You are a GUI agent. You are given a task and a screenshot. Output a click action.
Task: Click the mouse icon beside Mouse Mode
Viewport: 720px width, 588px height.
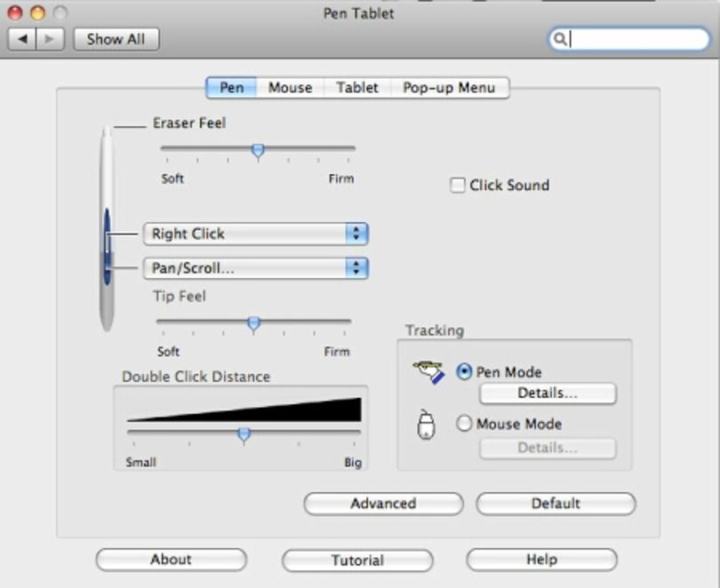(x=426, y=425)
